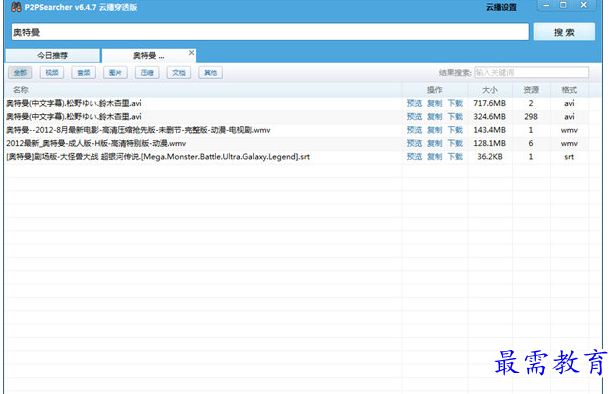Click the 36.2KB size cell

(490, 157)
